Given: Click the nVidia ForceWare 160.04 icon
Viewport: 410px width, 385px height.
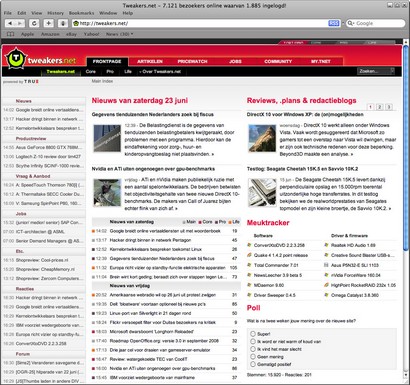Looking at the screenshot, I should [x=326, y=275].
